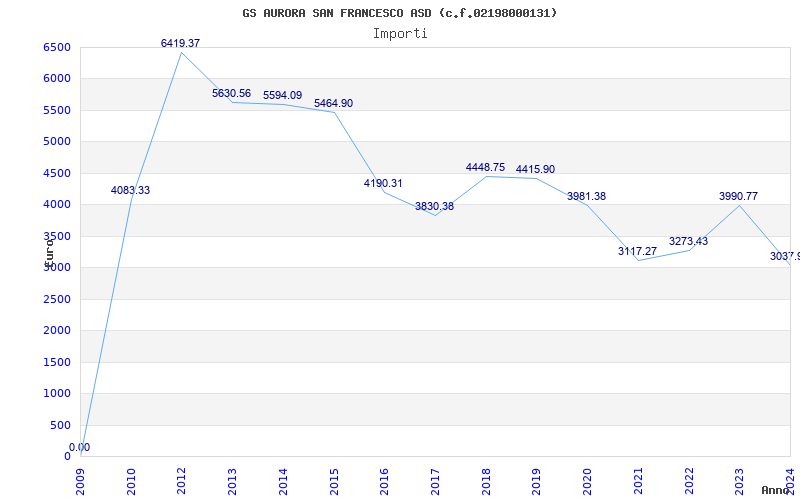
Task: Click the 2019 year axis label
Action: [x=537, y=482]
